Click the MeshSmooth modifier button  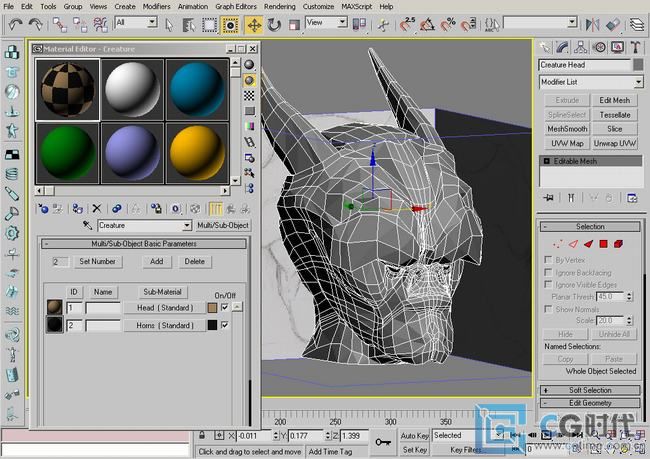[567, 129]
